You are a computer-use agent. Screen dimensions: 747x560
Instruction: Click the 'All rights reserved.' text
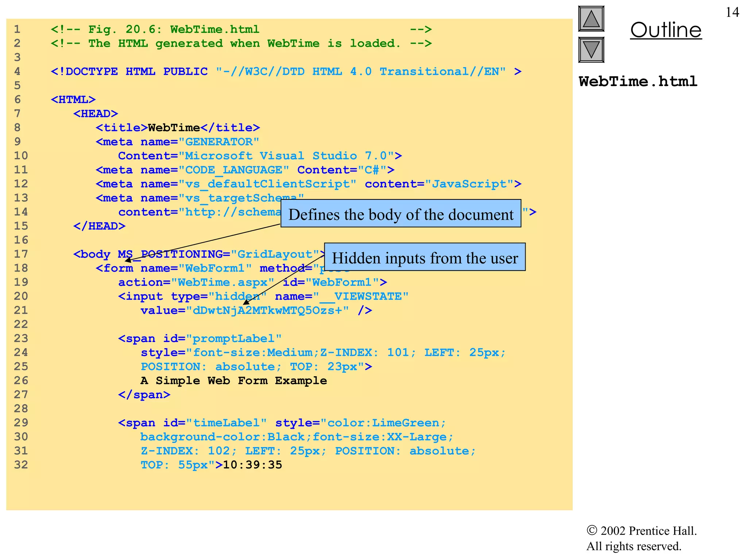click(634, 546)
